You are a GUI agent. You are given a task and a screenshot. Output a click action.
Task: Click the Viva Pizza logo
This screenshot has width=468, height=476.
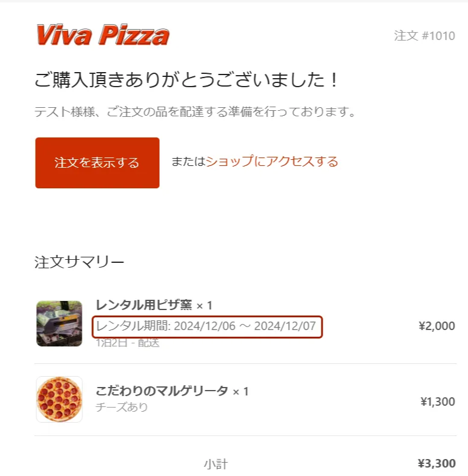[102, 35]
